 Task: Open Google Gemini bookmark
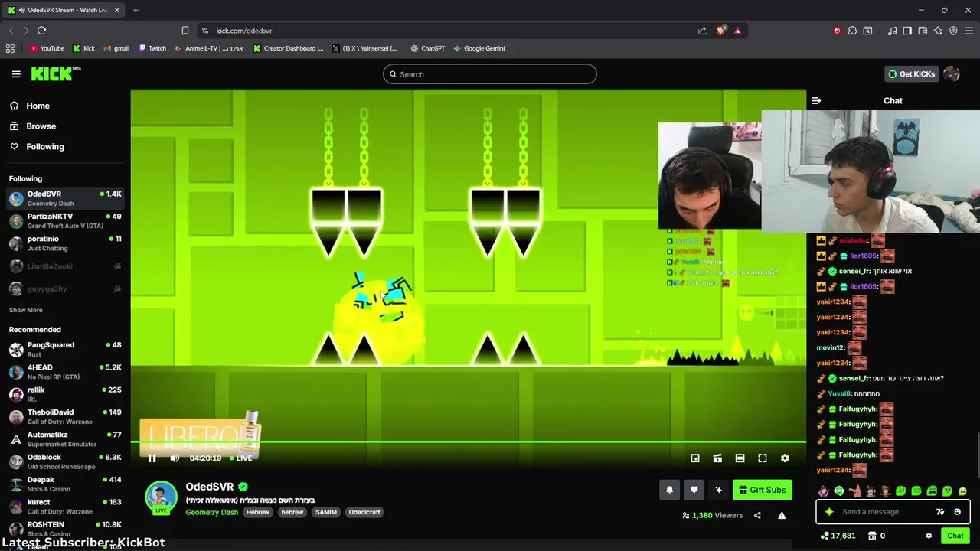click(x=479, y=48)
